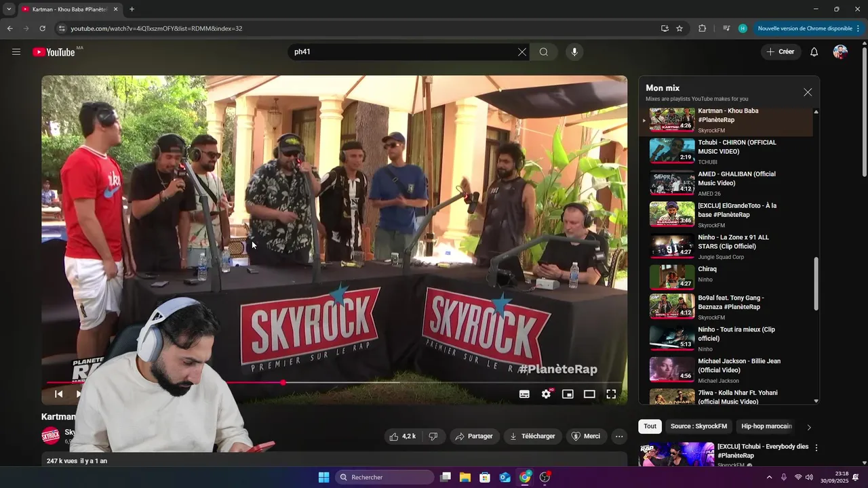Play Tchubi - CHIRON from the mix
The width and height of the screenshot is (868, 488).
point(726,152)
